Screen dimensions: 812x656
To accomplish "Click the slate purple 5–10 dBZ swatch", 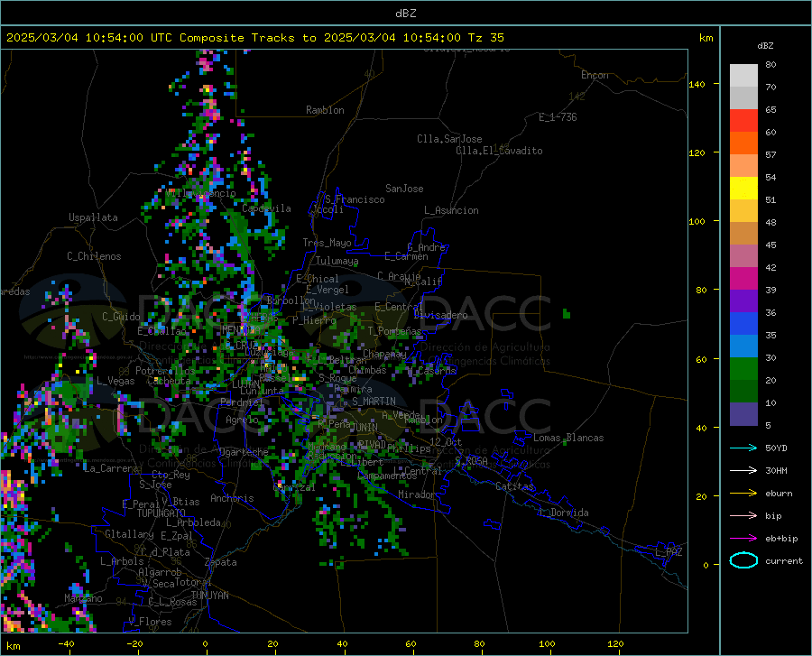I will (x=743, y=413).
